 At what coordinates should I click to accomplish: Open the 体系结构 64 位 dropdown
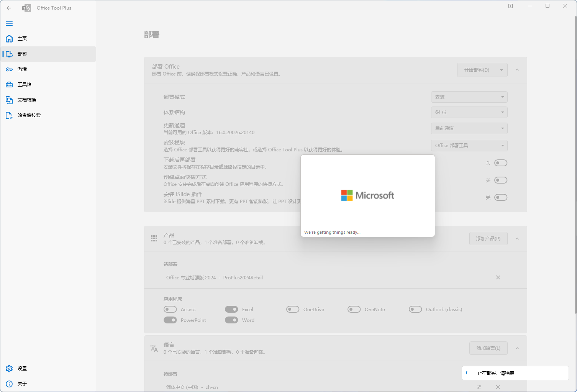click(469, 112)
